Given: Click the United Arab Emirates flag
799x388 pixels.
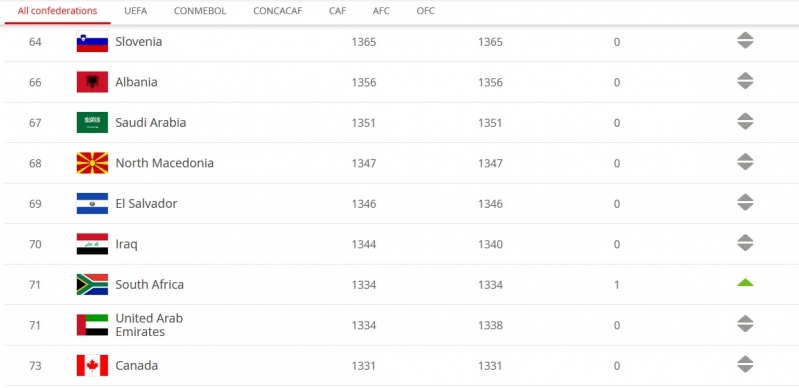Looking at the screenshot, I should 92,325.
